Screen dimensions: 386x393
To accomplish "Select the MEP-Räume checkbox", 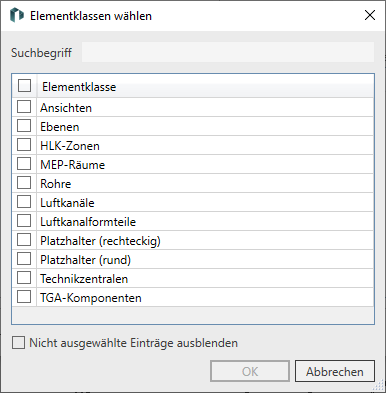I will tap(24, 164).
